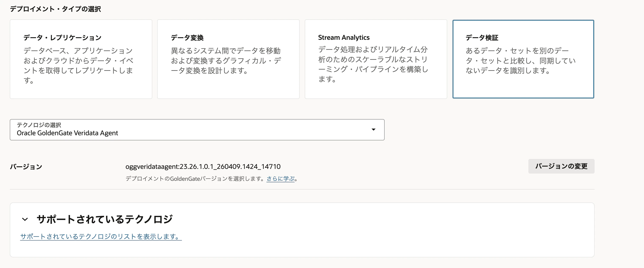Viewport: 644px width, 268px height.
Task: Click the version text oggveridataagent:23.26.1.0.1_260409.1424_14710
Action: 203,166
